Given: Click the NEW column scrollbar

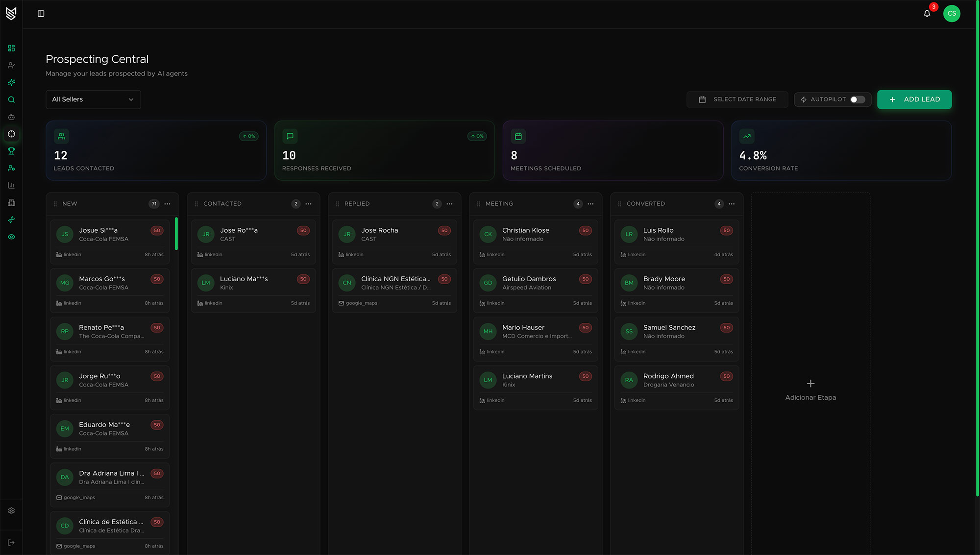Looking at the screenshot, I should pos(176,234).
